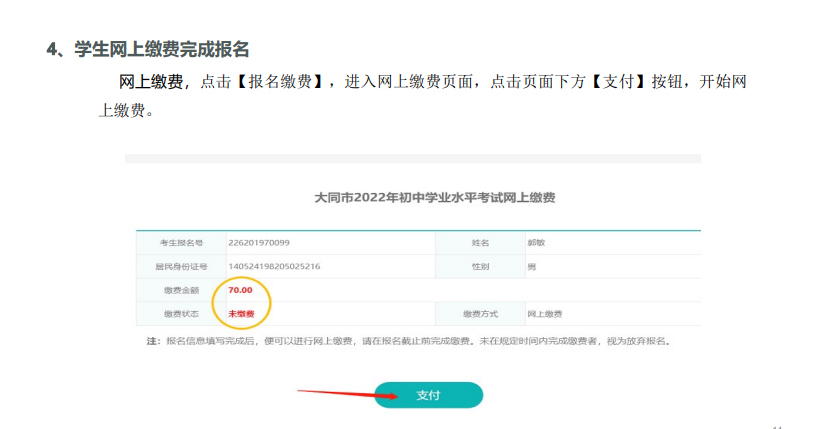Screen dimensions: 834x429
Task: Click the 缴费方式 label cell
Action: 480,314
